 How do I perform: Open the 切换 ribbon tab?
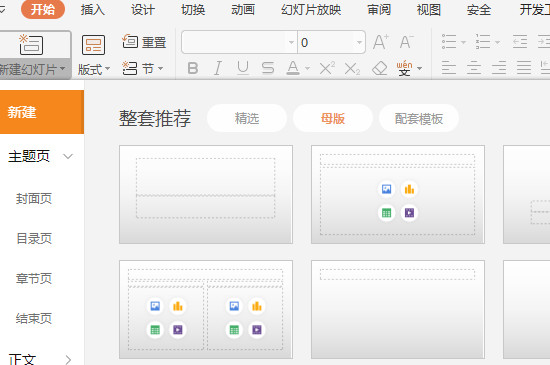point(193,9)
